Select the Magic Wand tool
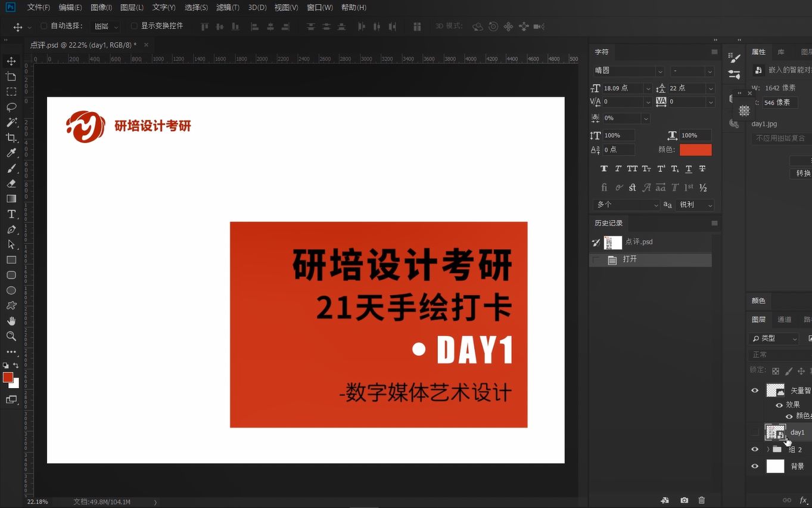The image size is (812, 508). tap(11, 122)
